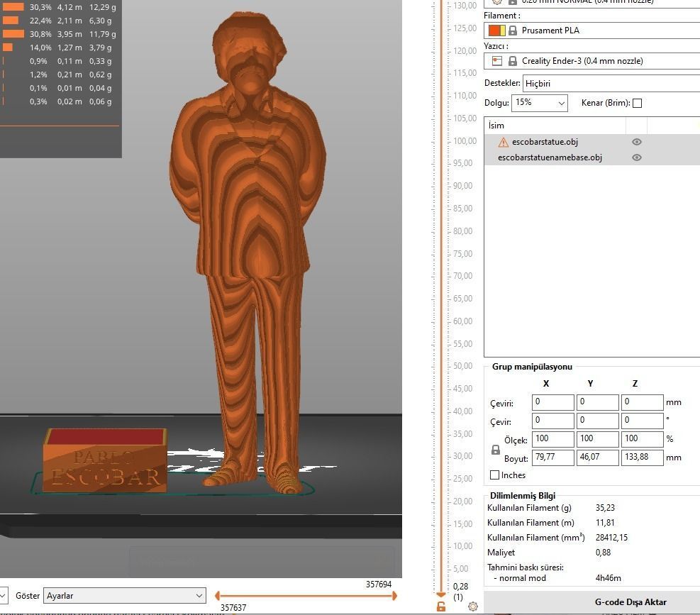Enable the Kenar (Brim) checkbox
Screen dimensions: 700x615
[x=638, y=103]
